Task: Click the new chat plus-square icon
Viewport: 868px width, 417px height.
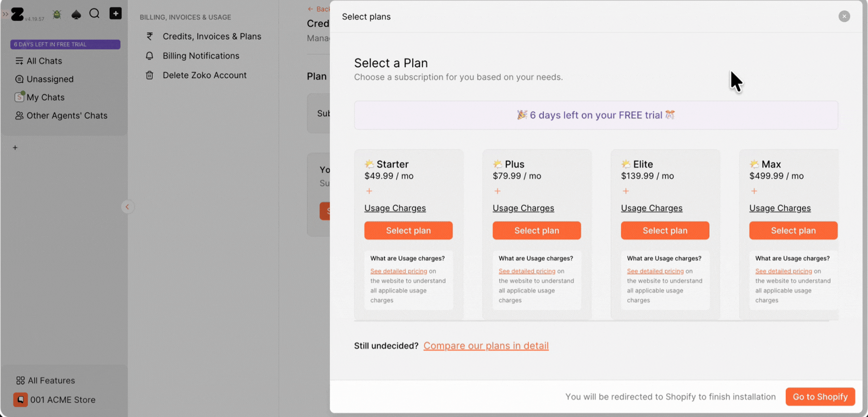Action: click(x=115, y=13)
